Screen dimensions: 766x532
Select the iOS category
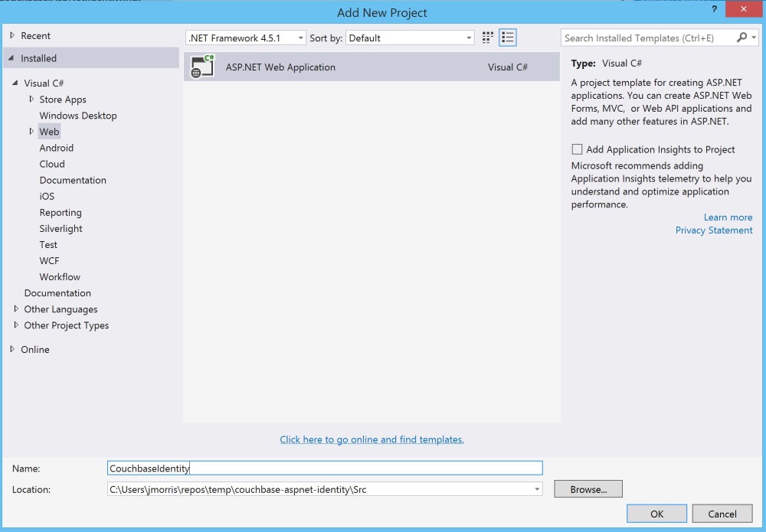[47, 196]
